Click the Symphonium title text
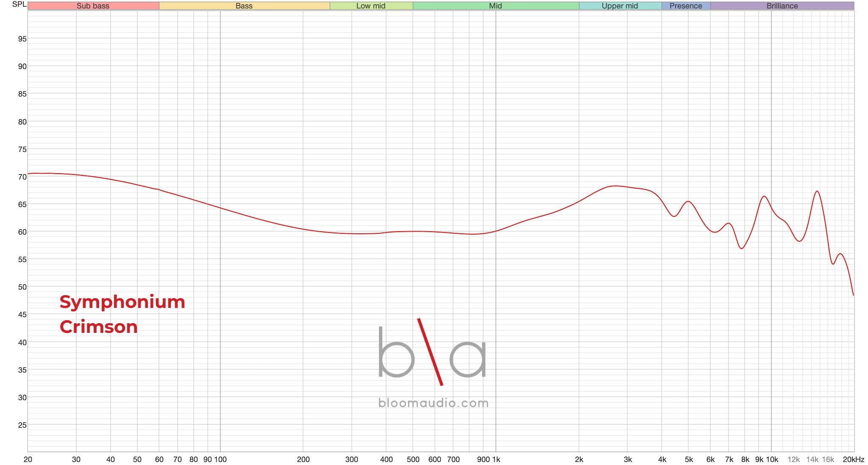The height and width of the screenshot is (465, 868). pos(122,302)
